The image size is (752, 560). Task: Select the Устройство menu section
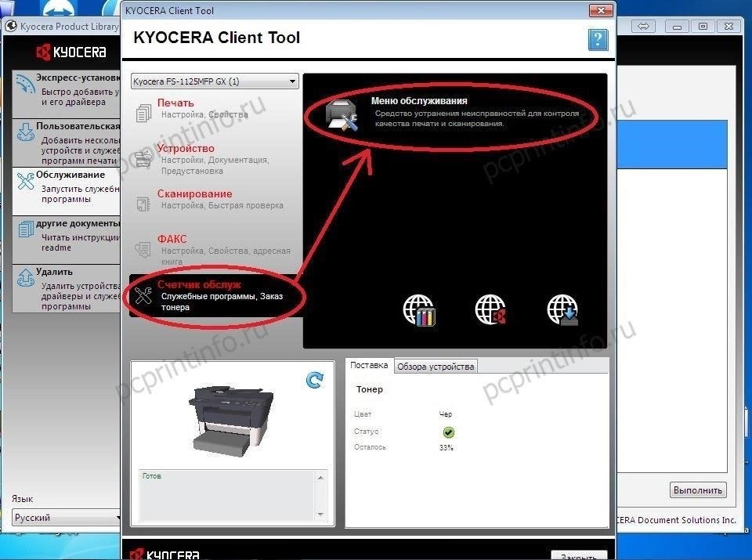[x=215, y=159]
